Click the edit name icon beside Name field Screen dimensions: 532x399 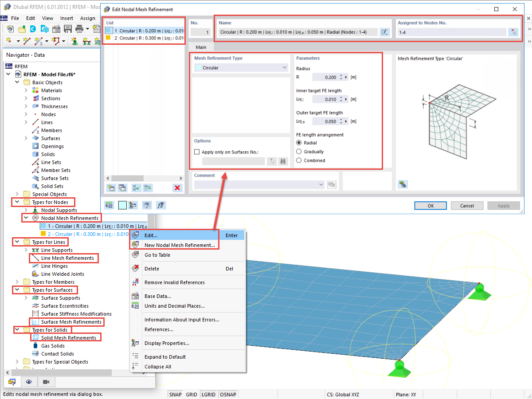[x=385, y=32]
